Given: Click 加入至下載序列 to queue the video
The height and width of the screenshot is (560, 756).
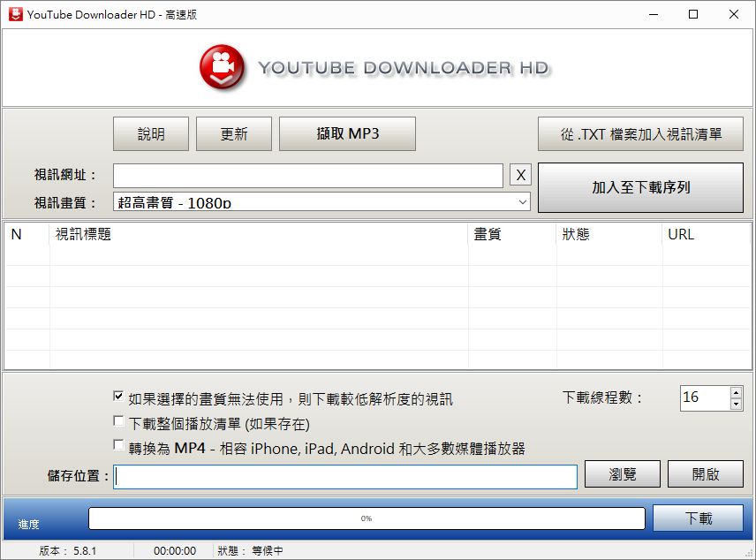Looking at the screenshot, I should coord(640,187).
